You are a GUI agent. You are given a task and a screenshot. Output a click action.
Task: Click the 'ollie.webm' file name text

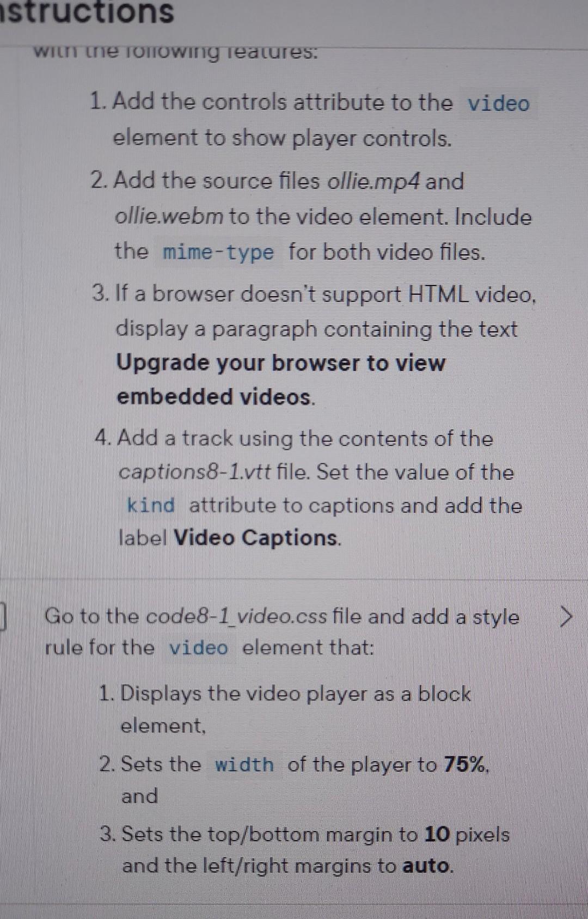click(x=169, y=217)
